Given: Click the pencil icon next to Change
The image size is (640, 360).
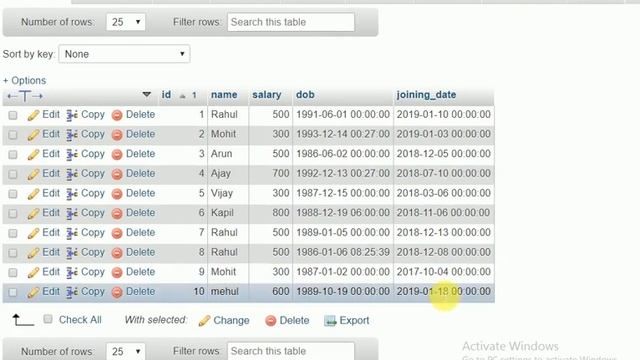Looking at the screenshot, I should (x=204, y=321).
